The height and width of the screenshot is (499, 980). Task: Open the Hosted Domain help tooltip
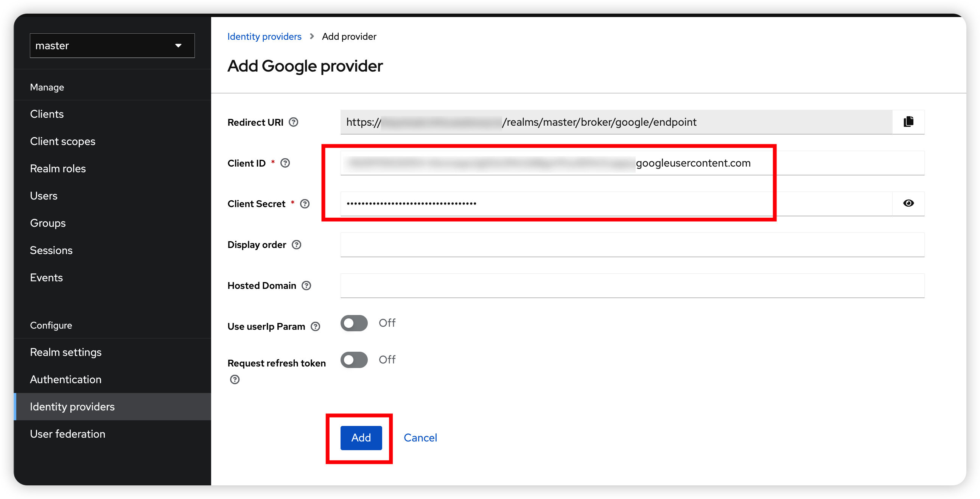306,285
